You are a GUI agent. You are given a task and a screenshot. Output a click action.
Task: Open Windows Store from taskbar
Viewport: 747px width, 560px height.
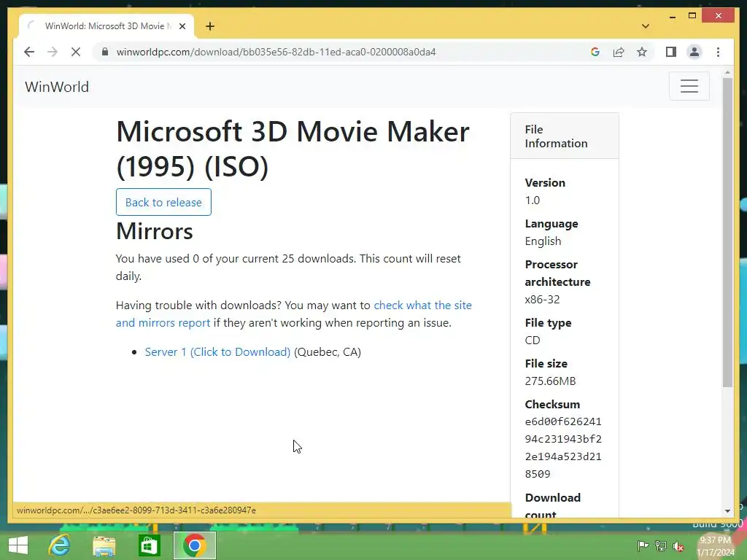tap(149, 545)
